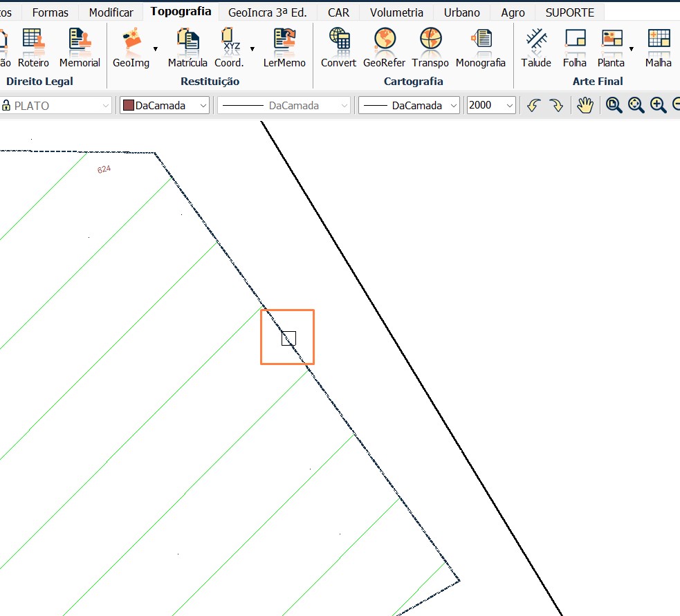Viewport: 680px width, 616px height.
Task: Activate the pan hand tool
Action: (x=585, y=105)
